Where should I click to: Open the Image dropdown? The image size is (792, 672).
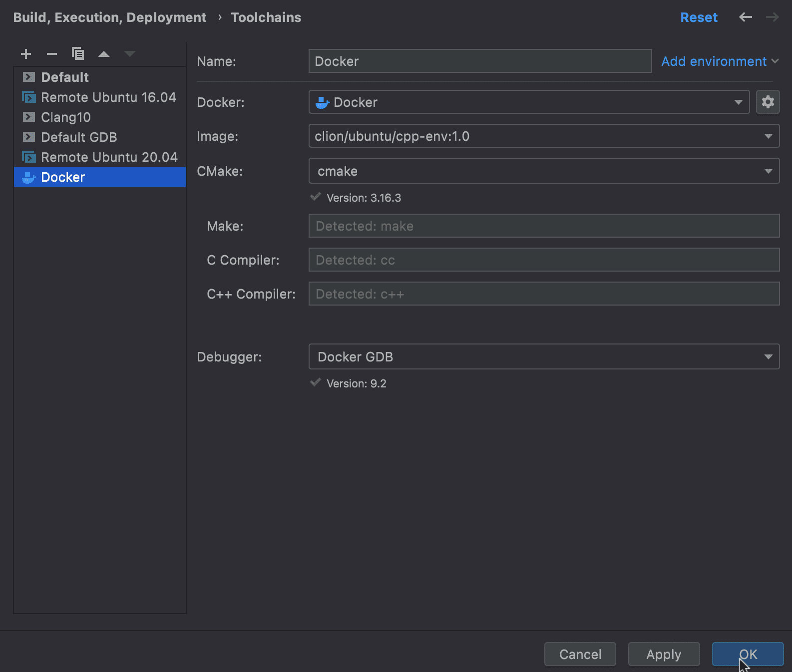coord(544,136)
